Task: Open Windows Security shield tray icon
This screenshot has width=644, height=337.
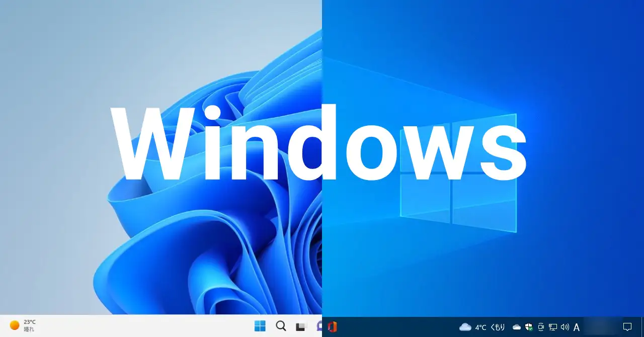Action: [529, 327]
